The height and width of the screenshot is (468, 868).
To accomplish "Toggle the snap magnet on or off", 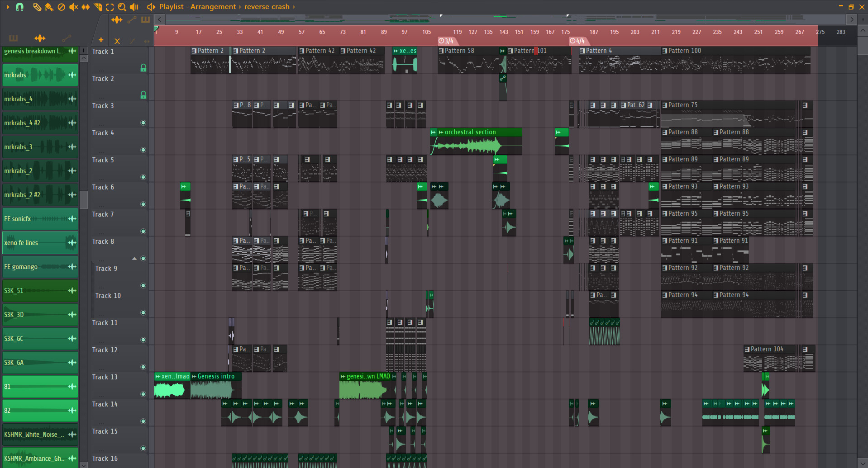I will [x=20, y=7].
